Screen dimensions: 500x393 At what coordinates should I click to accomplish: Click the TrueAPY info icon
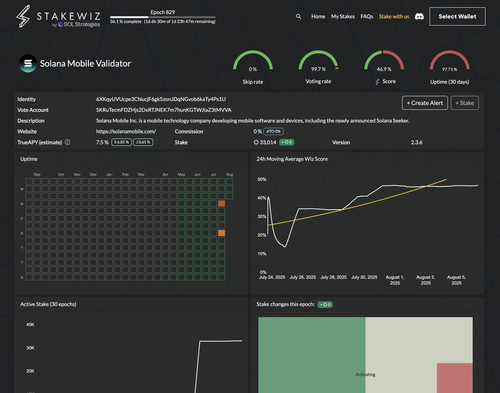[68, 142]
